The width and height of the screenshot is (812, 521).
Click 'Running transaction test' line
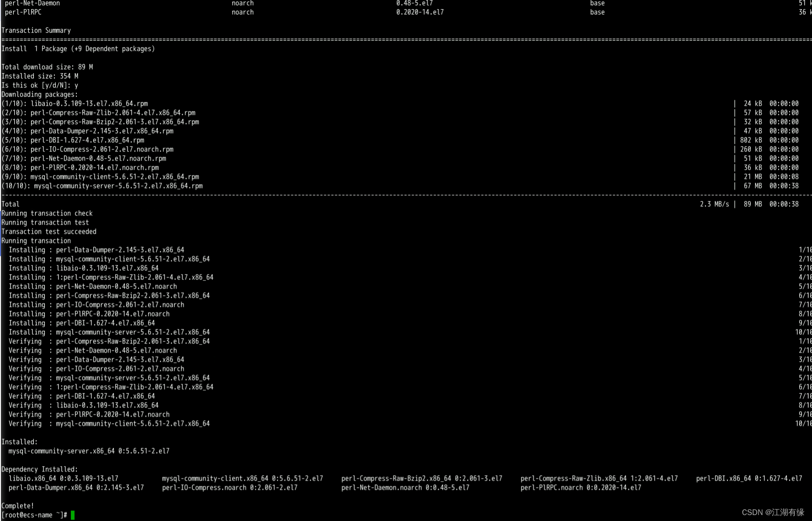pyautogui.click(x=45, y=223)
